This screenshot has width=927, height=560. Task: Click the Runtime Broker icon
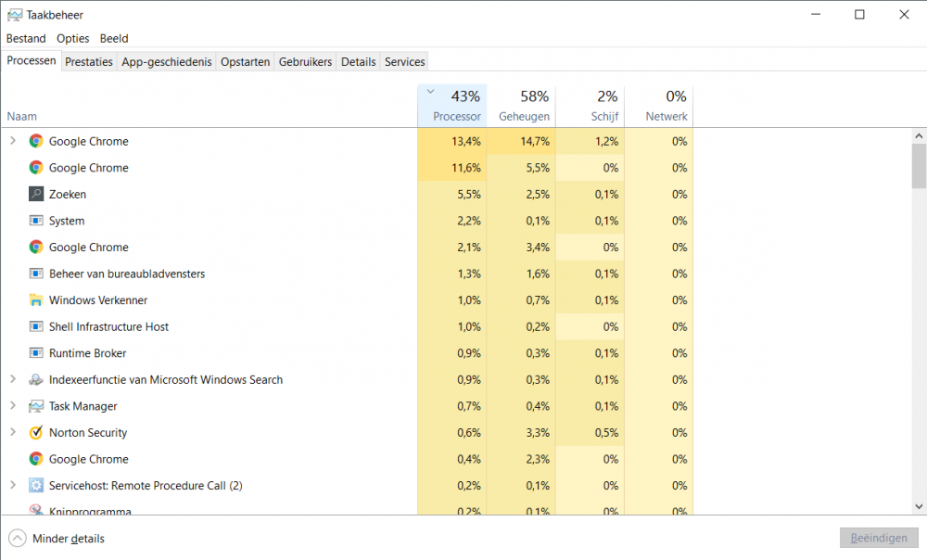point(36,353)
